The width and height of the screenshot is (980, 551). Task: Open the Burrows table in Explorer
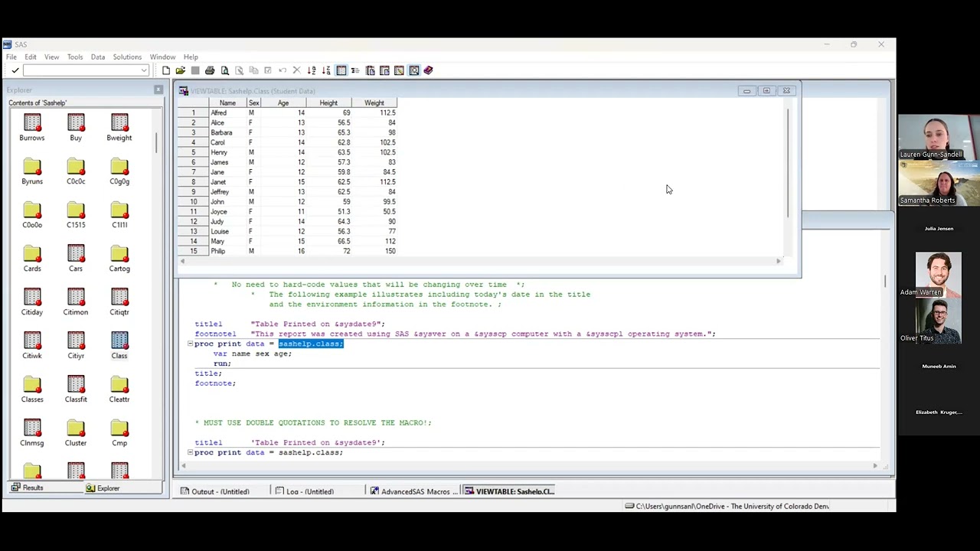tap(32, 123)
